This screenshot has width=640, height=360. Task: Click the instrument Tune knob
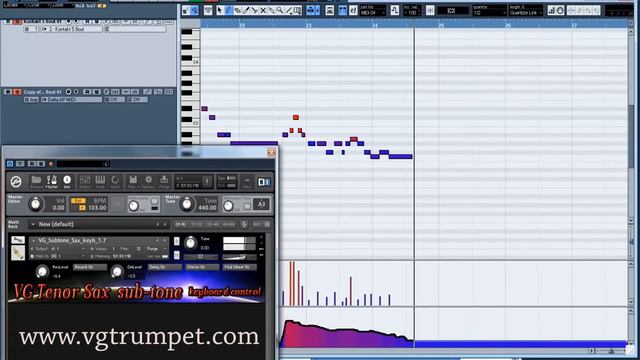tap(190, 243)
